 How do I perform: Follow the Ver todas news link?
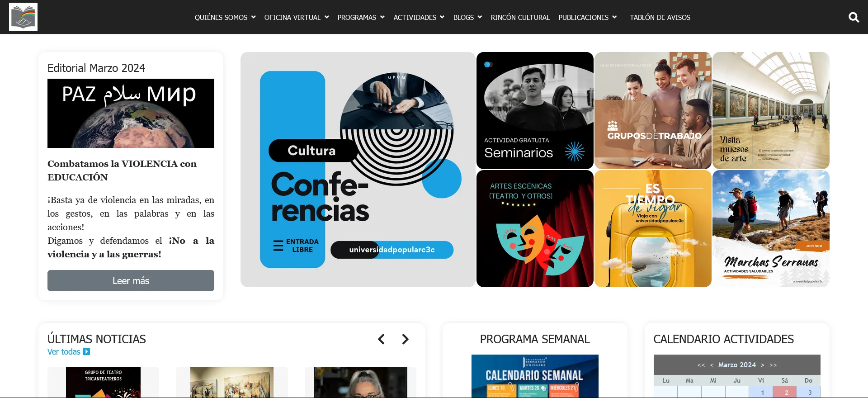click(x=64, y=351)
